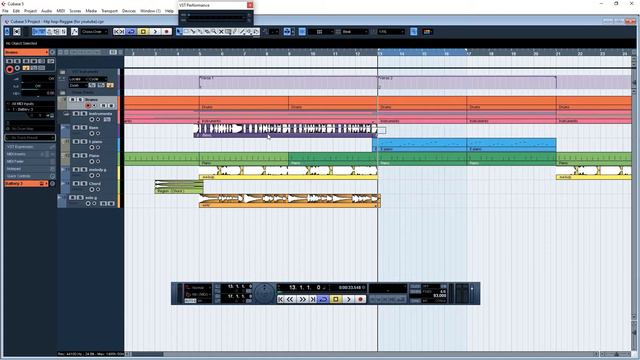The image size is (640, 360).
Task: Toggle Record Enable in Drums inspector
Action: (10, 69)
